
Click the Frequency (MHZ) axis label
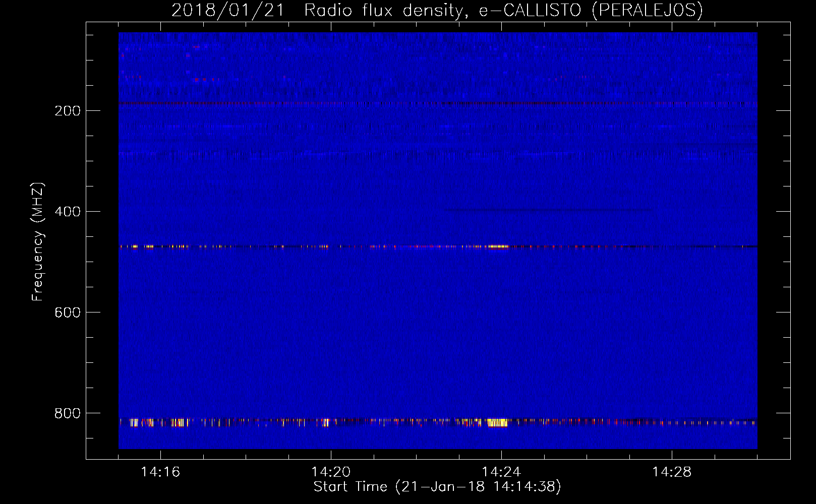[38, 242]
